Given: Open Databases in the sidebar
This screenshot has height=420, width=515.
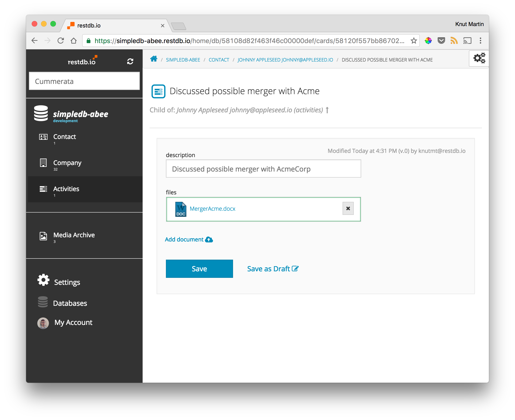Looking at the screenshot, I should (x=70, y=303).
